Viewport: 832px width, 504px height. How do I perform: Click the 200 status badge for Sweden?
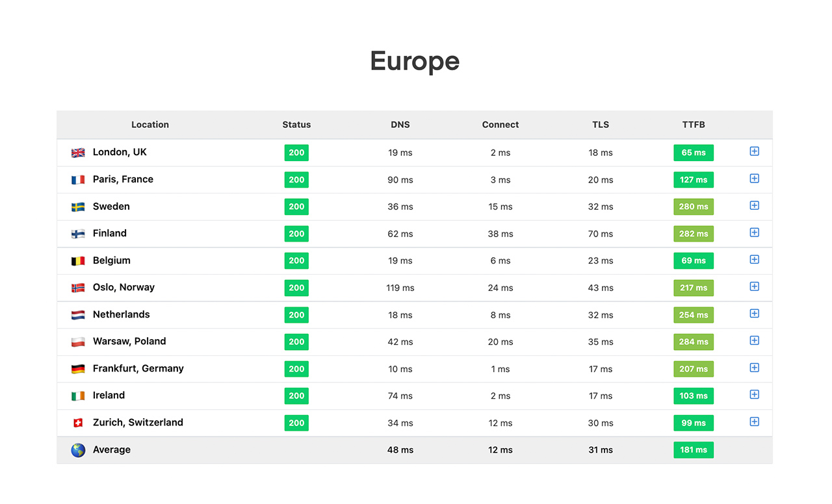[x=296, y=207]
